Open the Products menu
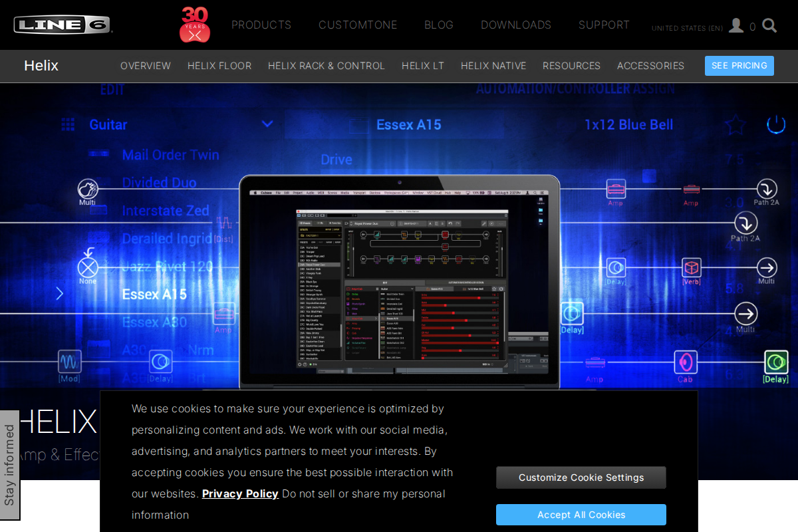The width and height of the screenshot is (798, 532). coord(261,25)
